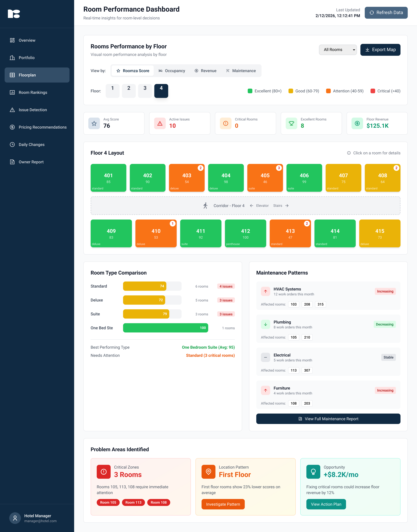Switch view to Maintenance
The width and height of the screenshot is (417, 532).
point(241,71)
